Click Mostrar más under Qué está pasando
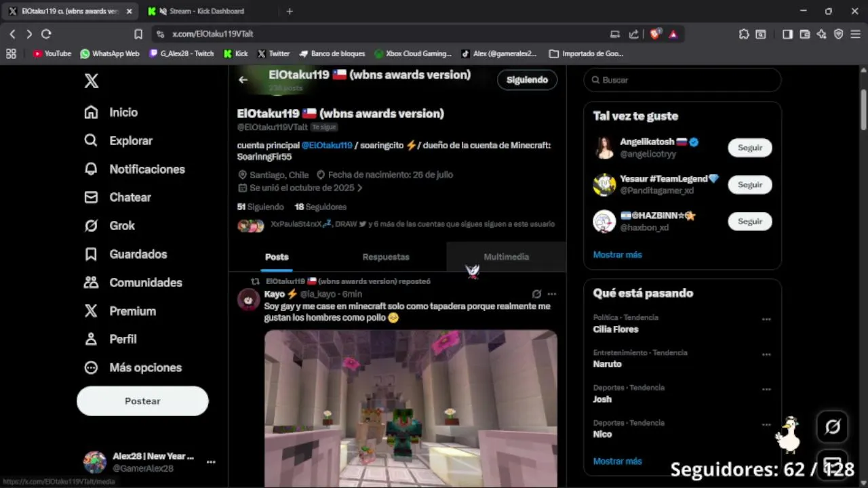This screenshot has width=868, height=488. tap(617, 461)
